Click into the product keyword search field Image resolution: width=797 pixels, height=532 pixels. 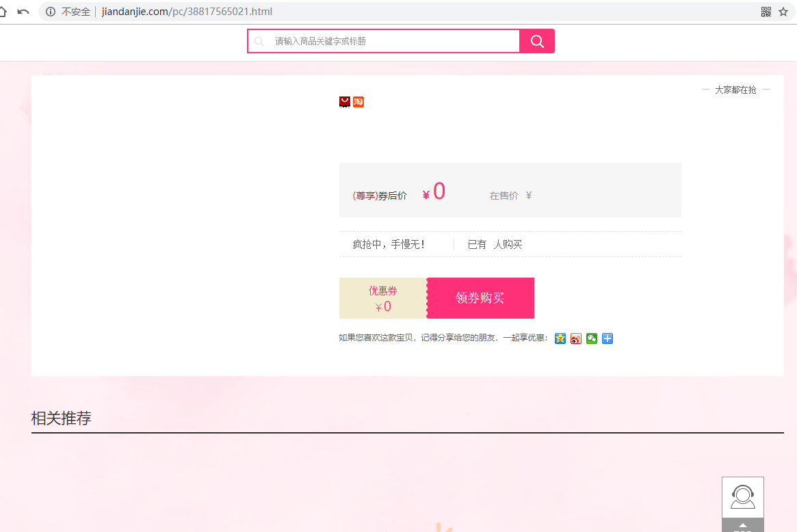(x=393, y=41)
